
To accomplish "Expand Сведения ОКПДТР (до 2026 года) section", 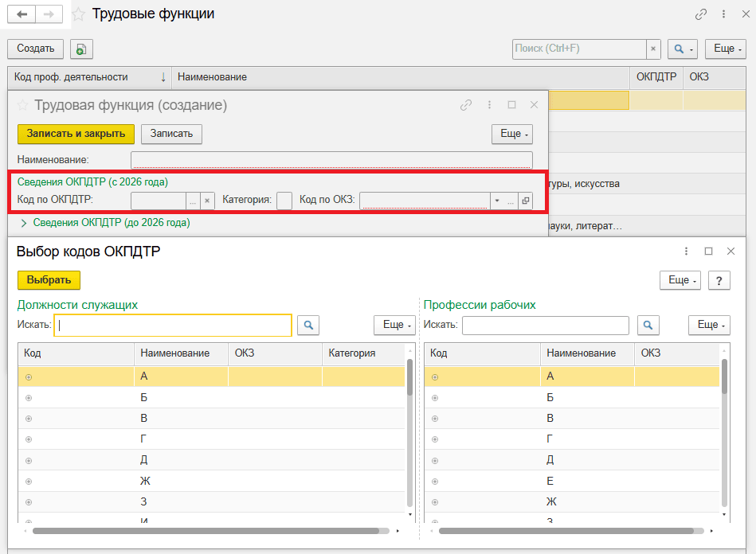I will pyautogui.click(x=23, y=223).
